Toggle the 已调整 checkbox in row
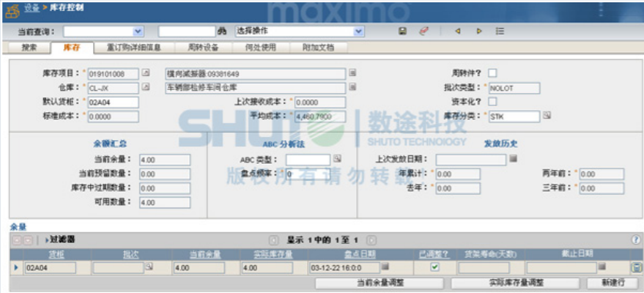The width and height of the screenshot is (644, 293). [435, 267]
